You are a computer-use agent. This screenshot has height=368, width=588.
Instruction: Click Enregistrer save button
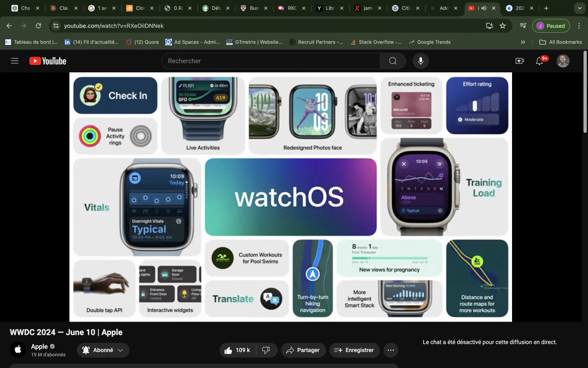tap(354, 350)
